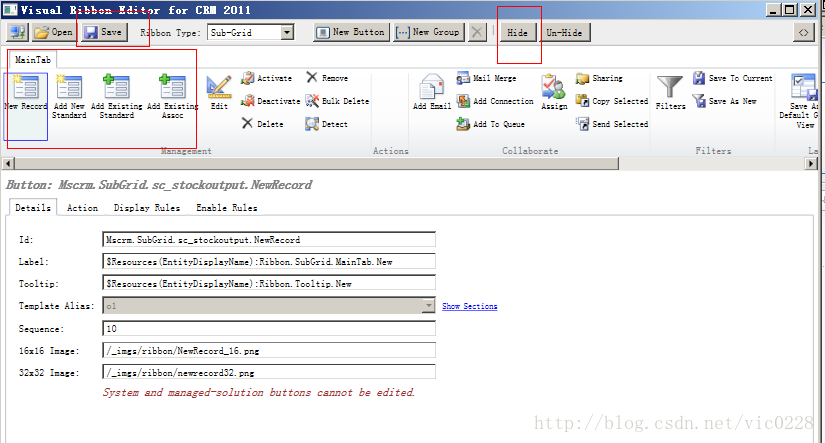Select the Add New Standard button
Screen dimensions: 825x443
69,97
